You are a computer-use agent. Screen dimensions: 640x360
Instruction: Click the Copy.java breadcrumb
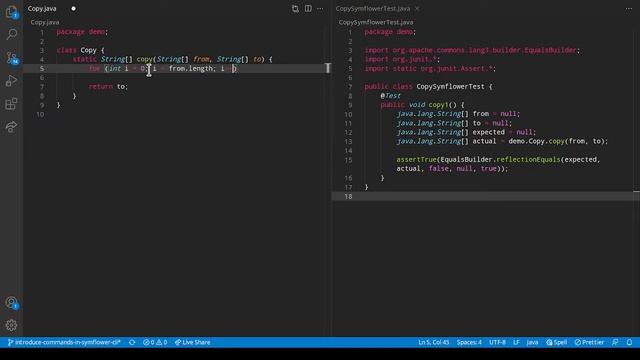[x=45, y=22]
